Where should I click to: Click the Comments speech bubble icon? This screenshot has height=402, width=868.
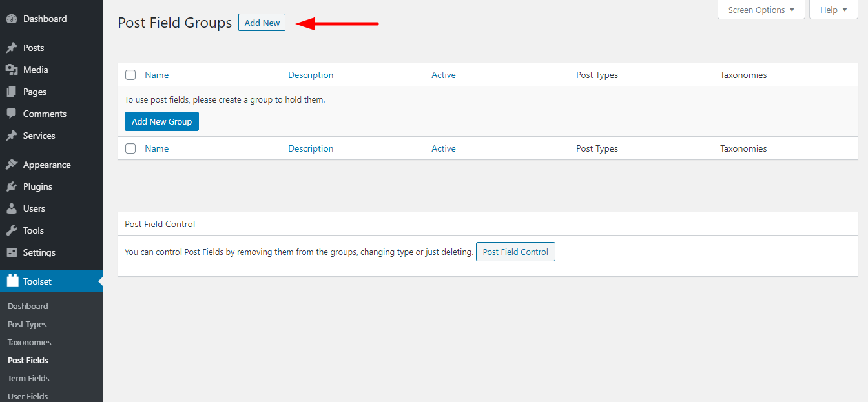coord(12,114)
